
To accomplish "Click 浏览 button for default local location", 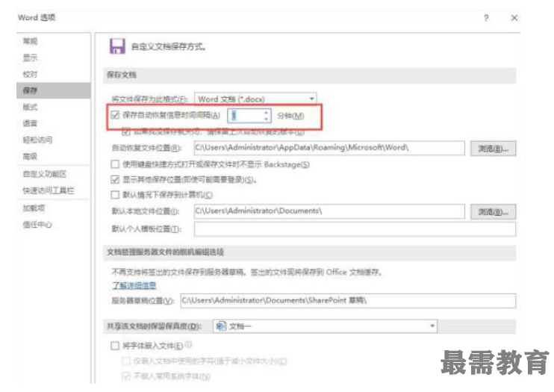I will [x=493, y=212].
